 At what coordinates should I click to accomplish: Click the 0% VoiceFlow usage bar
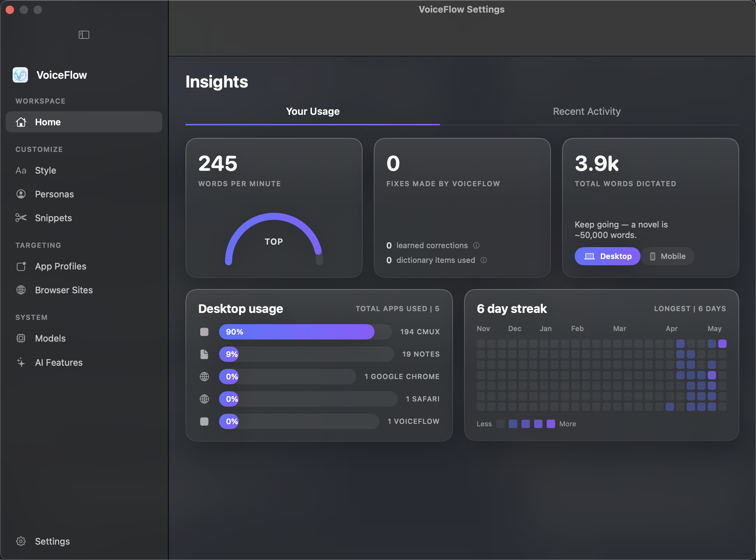coord(299,421)
